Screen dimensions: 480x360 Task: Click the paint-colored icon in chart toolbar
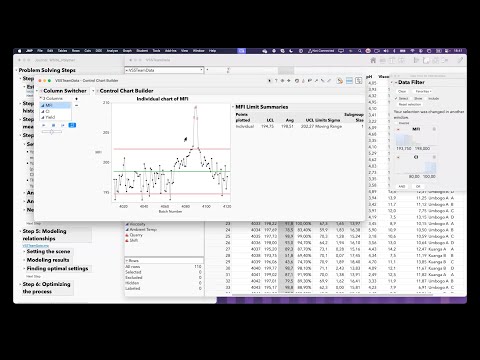tap(340, 81)
